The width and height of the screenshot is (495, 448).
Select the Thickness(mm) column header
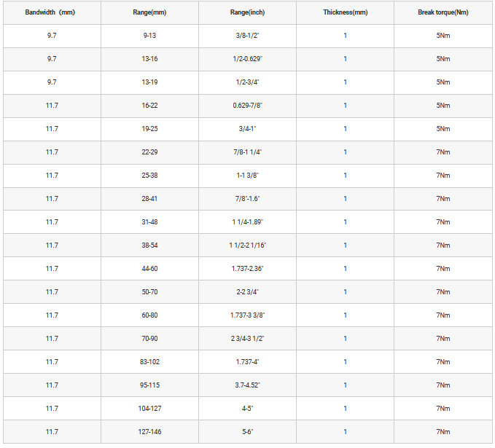tap(345, 13)
